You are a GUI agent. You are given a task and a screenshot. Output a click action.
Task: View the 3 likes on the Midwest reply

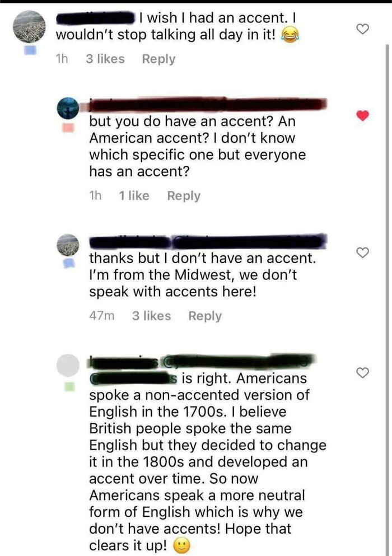pyautogui.click(x=151, y=316)
